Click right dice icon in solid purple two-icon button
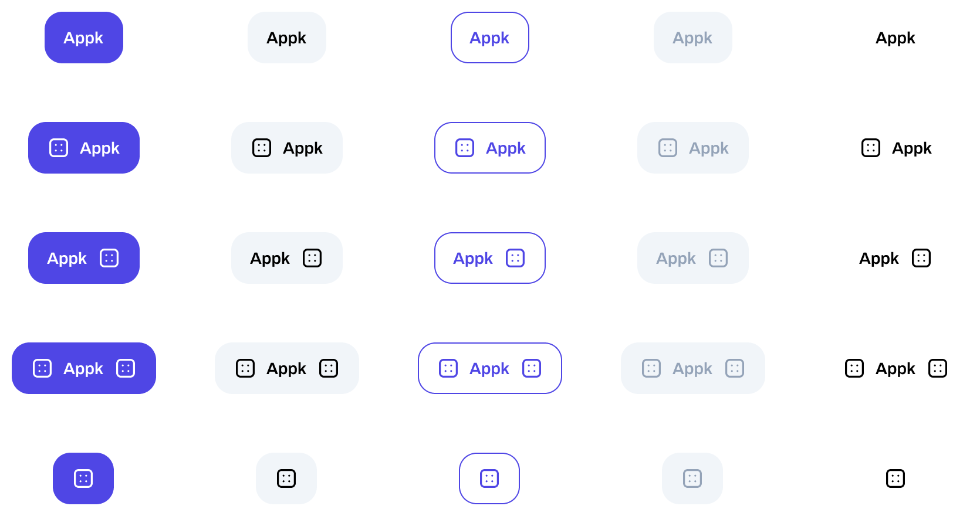The image size is (980, 516). point(126,368)
